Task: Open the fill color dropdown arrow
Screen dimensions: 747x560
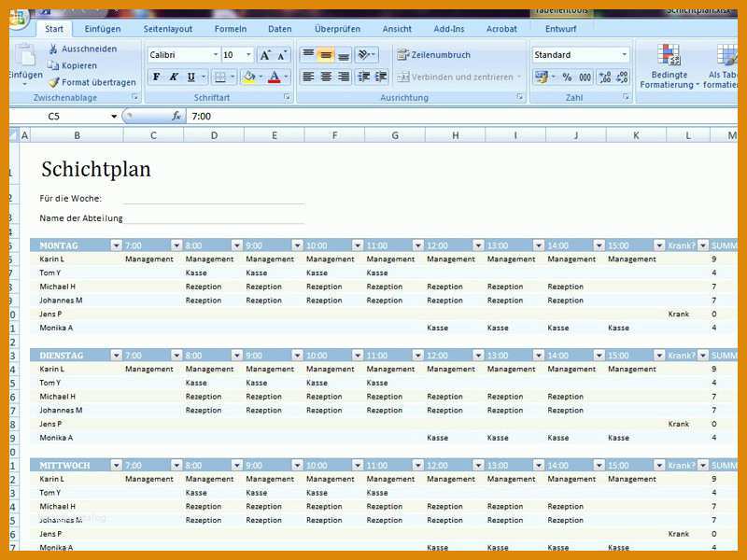Action: [261, 77]
